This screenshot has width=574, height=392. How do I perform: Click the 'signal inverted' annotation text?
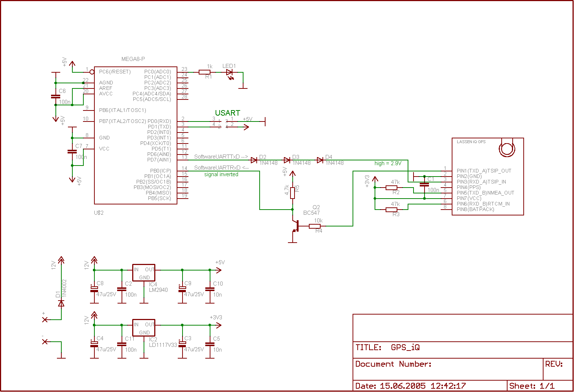tap(221, 175)
